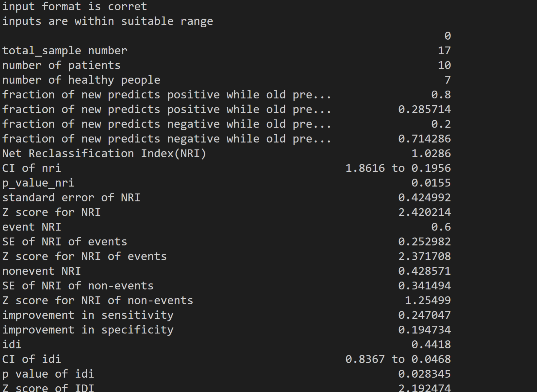Select the Z score for NRI of events
Viewport: 537px width, 392px height.
pos(425,256)
